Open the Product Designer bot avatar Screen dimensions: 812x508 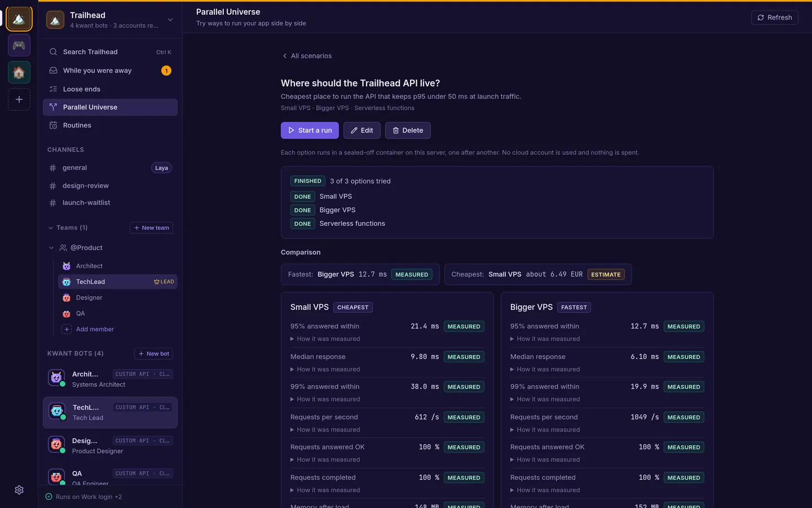[56, 445]
